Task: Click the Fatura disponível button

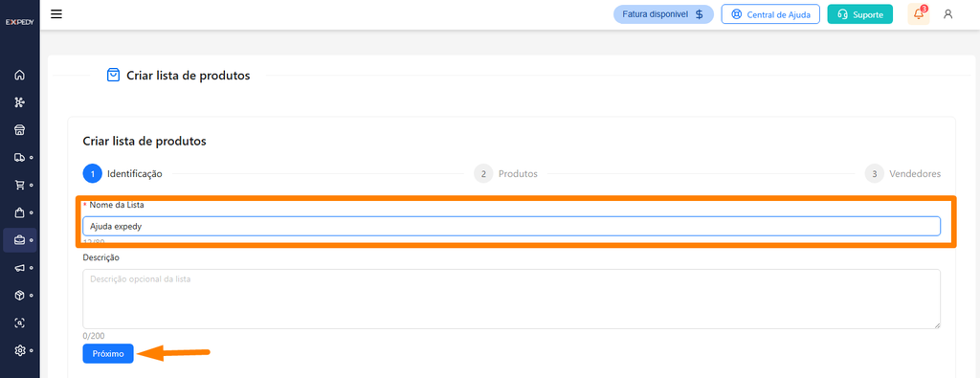Action: (663, 13)
